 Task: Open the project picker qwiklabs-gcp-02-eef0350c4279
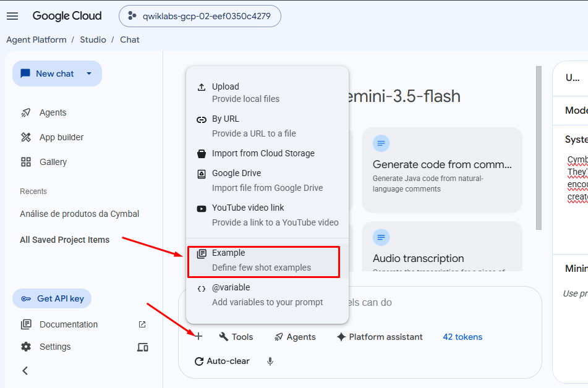[200, 16]
